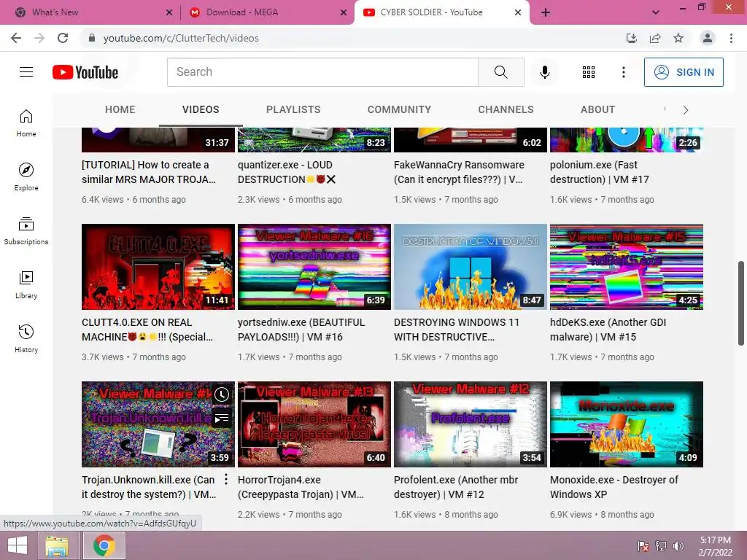Switch to the HOME channel tab
This screenshot has width=747, height=560.
[x=120, y=109]
